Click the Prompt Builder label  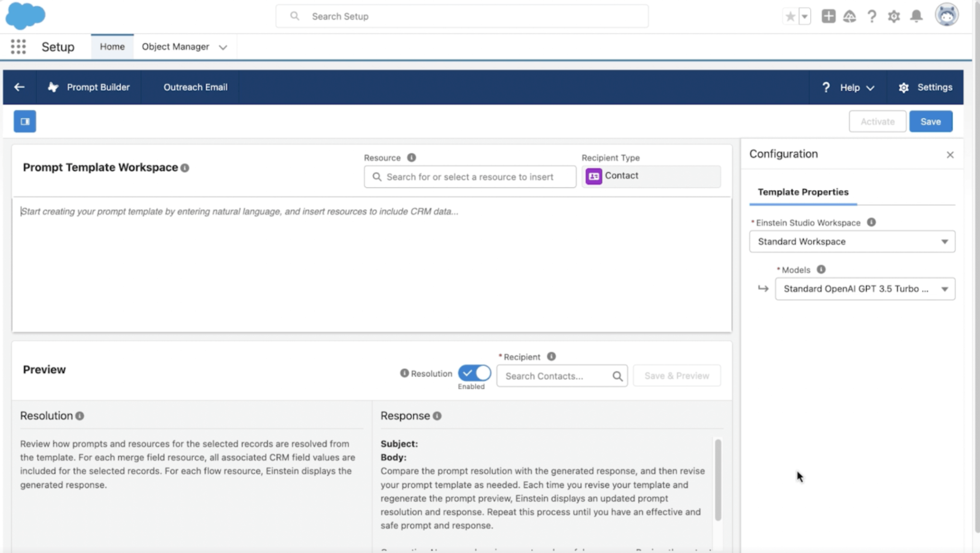click(x=98, y=87)
